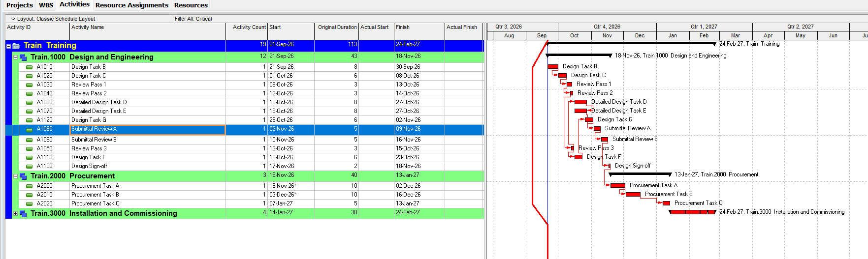
Task: Select Procurement Task A name cell
Action: point(148,186)
